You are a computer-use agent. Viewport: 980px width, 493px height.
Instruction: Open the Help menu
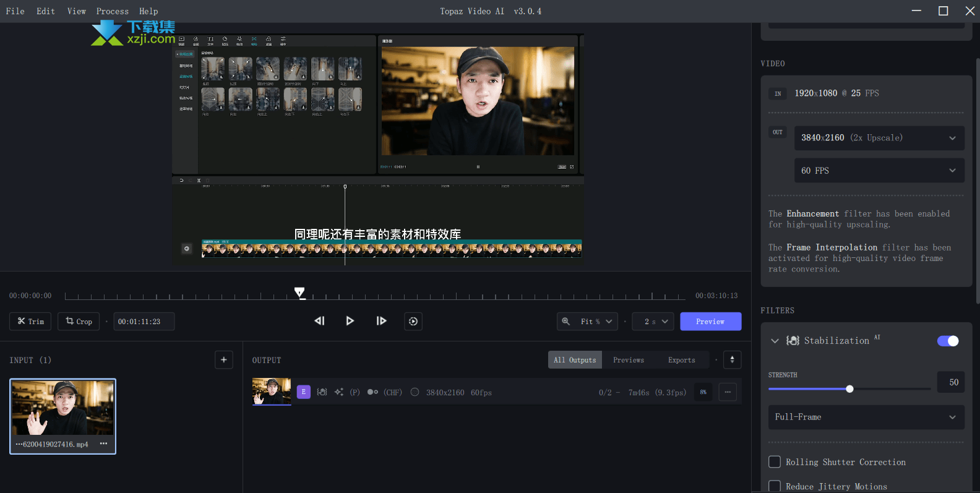[x=148, y=11]
